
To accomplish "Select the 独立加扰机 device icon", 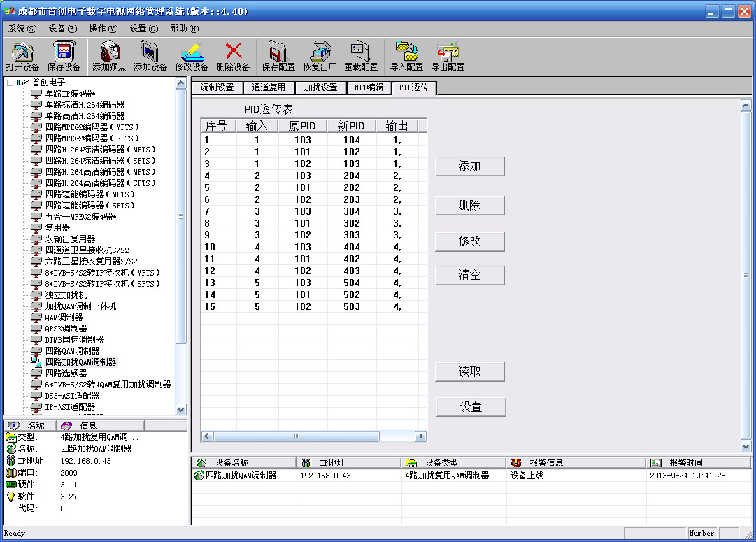I will coord(36,294).
